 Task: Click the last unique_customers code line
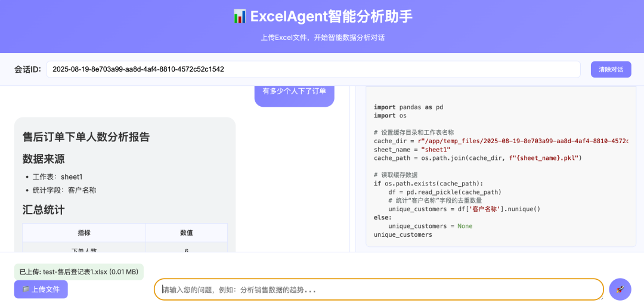(x=403, y=235)
